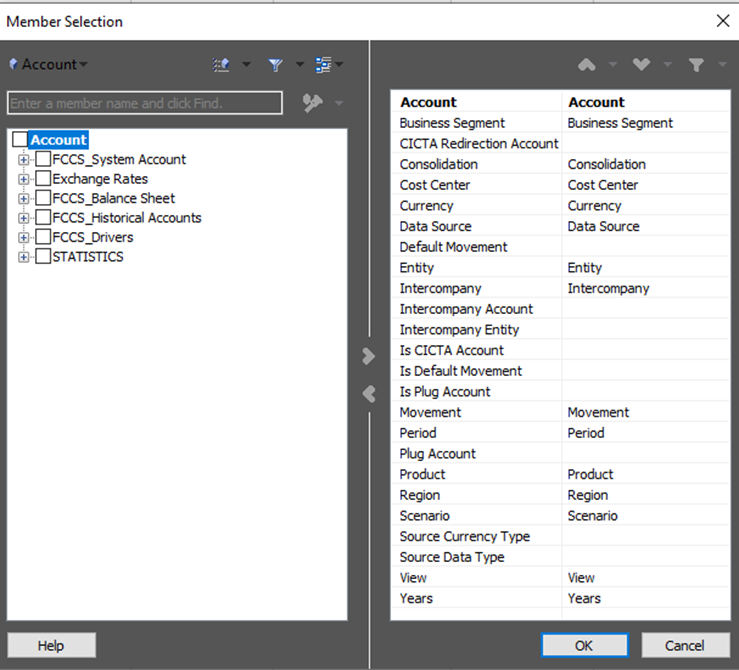This screenshot has width=739, height=670.
Task: Click the hierarchy view icon
Action: point(323,65)
